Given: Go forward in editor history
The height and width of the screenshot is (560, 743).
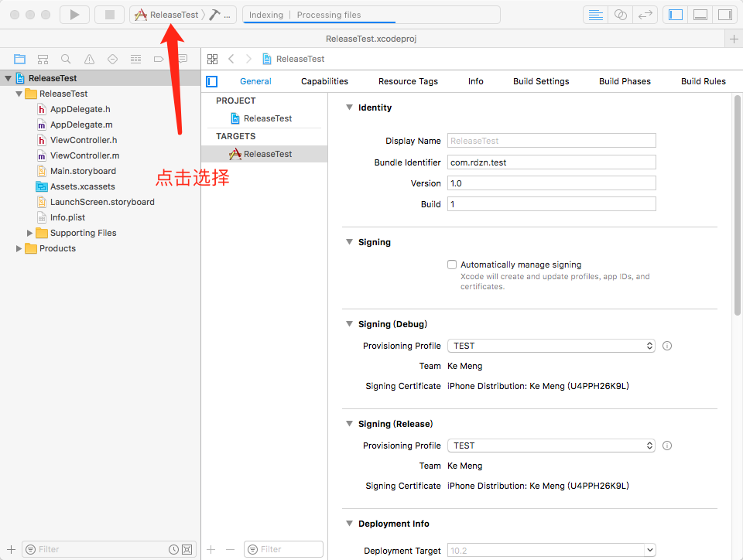Looking at the screenshot, I should coord(248,60).
